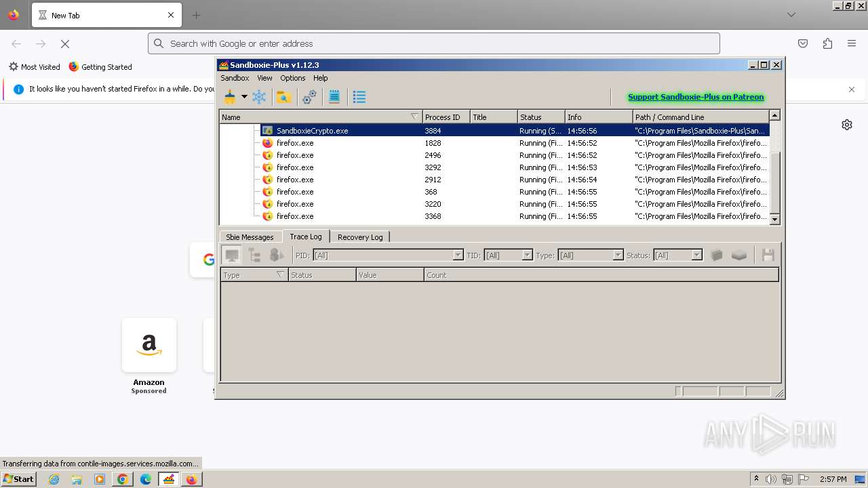This screenshot has width=868, height=488.
Task: Open the Sandbox menu
Action: pos(235,78)
